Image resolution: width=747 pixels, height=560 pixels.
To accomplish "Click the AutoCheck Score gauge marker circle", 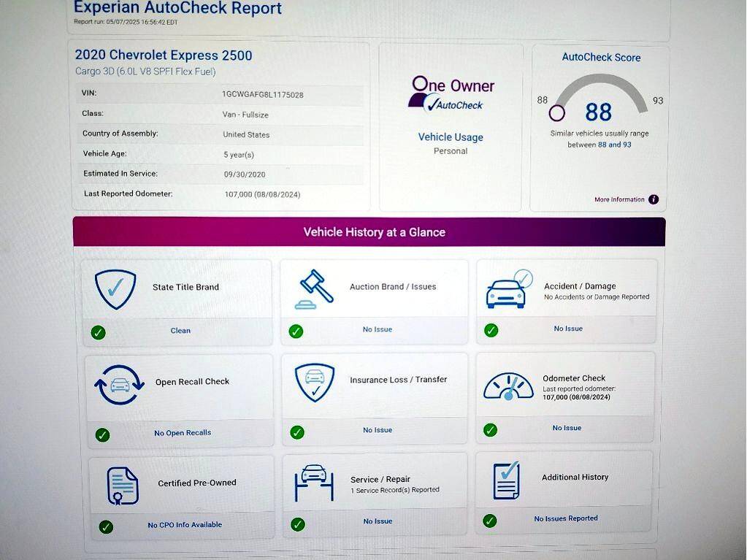I will [556, 113].
